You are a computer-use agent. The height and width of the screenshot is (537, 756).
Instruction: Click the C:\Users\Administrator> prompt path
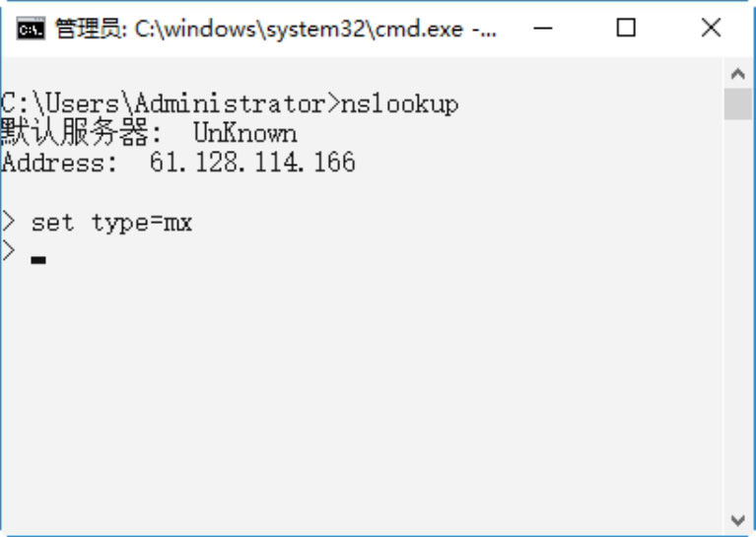170,103
